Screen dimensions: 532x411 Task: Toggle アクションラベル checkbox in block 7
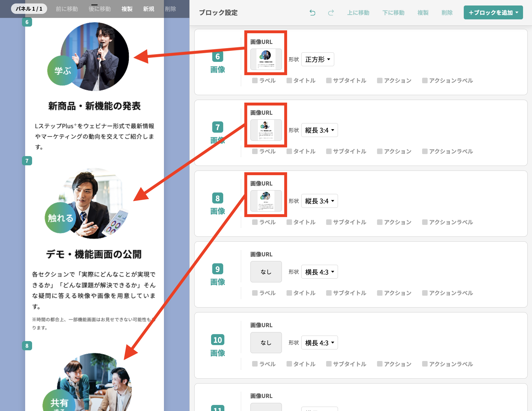tap(425, 151)
